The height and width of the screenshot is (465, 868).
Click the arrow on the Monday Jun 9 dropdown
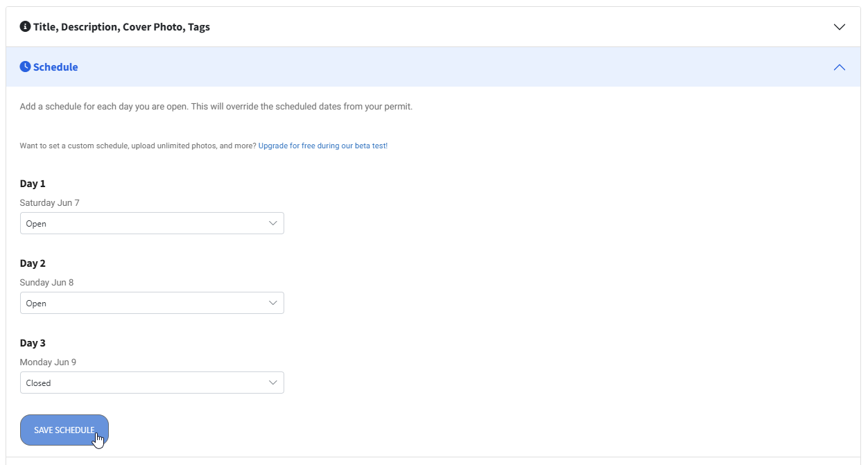click(x=273, y=383)
